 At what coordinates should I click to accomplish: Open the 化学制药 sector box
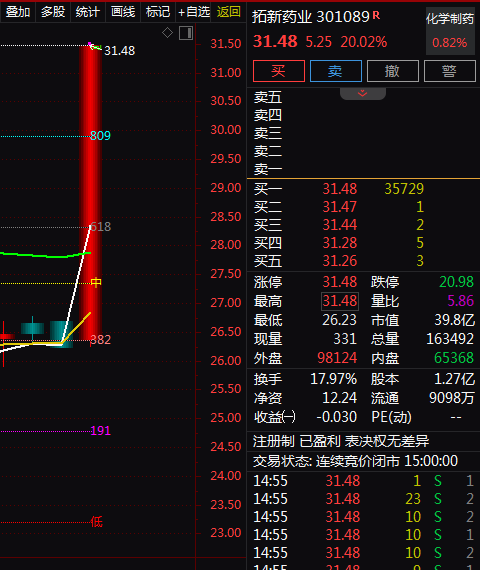coord(450,31)
